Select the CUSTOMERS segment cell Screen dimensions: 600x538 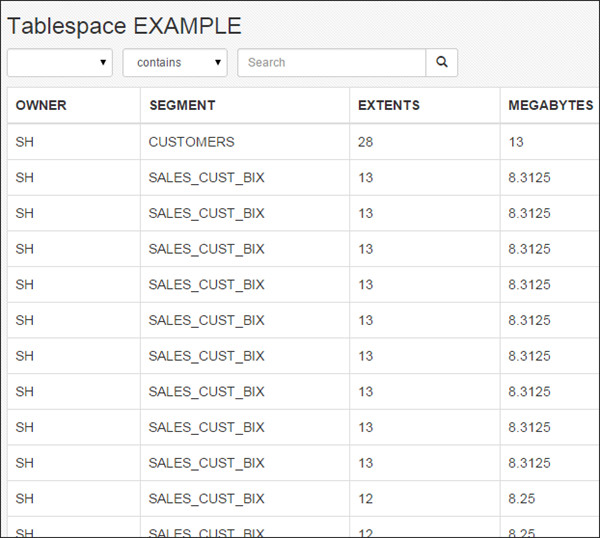tap(191, 142)
